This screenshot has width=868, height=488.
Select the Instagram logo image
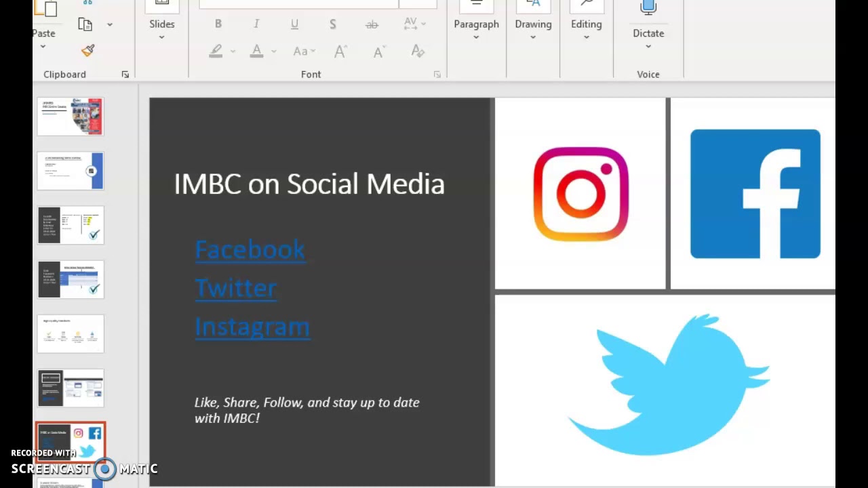pos(580,193)
